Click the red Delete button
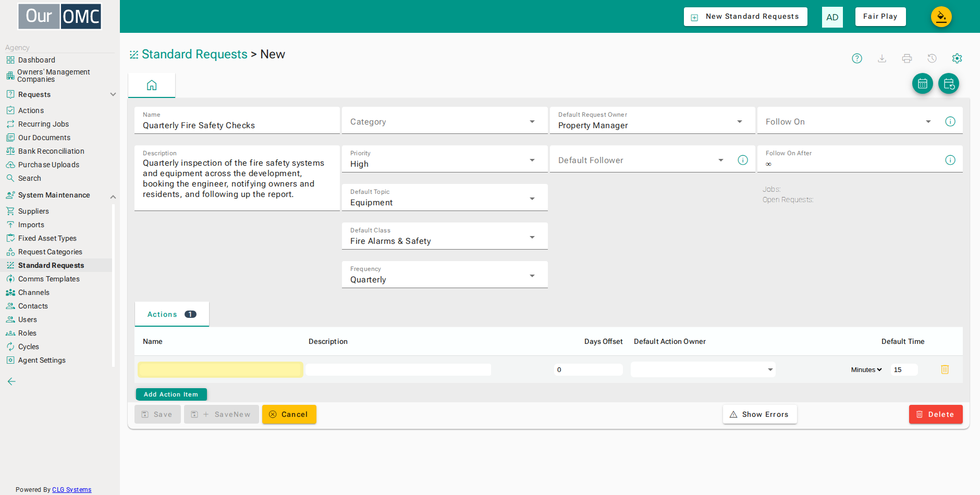The height and width of the screenshot is (495, 980). click(x=936, y=414)
